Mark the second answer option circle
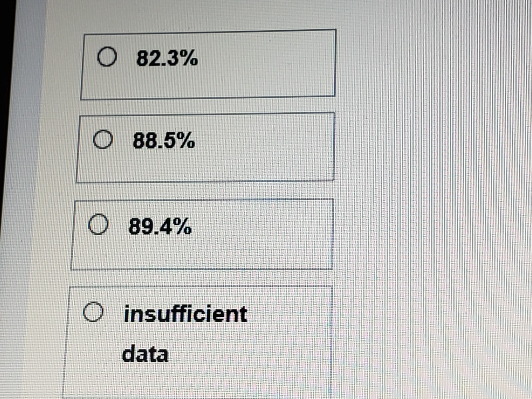This screenshot has height=399, width=532. tap(103, 139)
